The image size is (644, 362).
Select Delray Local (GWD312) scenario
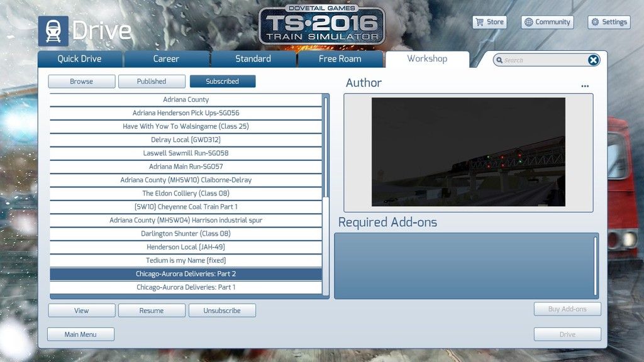(x=186, y=140)
